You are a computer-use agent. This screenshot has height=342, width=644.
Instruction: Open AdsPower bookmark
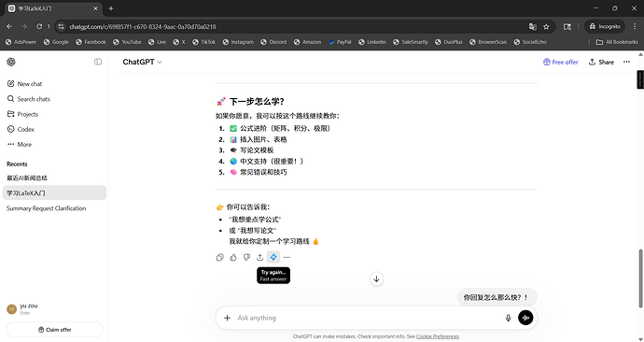click(x=21, y=42)
